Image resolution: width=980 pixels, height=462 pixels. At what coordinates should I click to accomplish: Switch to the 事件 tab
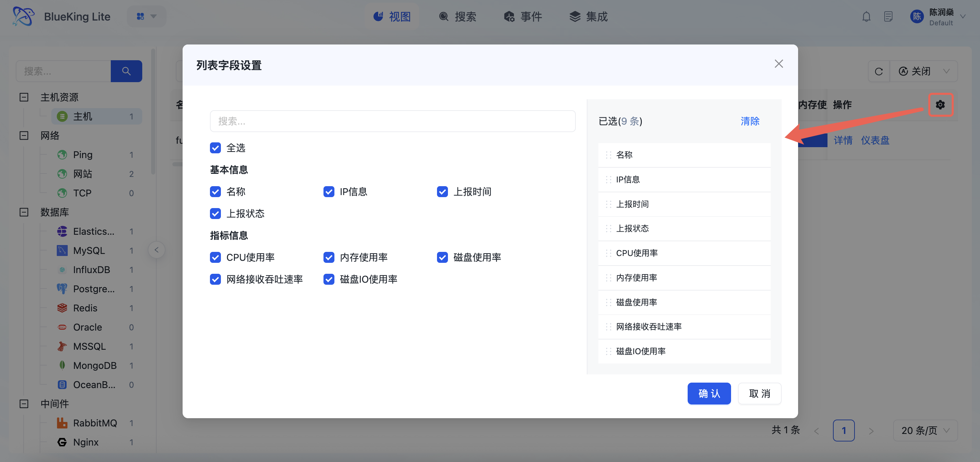[523, 16]
